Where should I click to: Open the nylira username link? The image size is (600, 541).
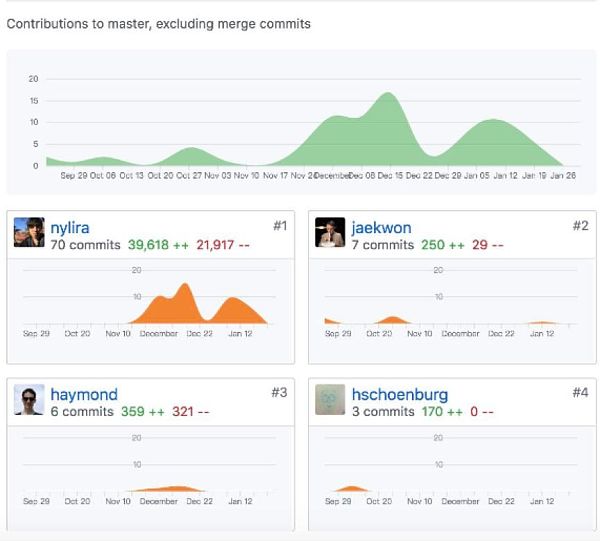coord(69,228)
